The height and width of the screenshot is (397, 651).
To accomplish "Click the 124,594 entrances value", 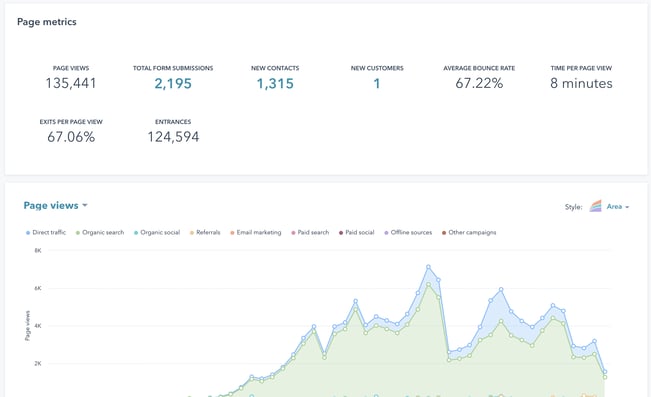I will click(x=173, y=137).
